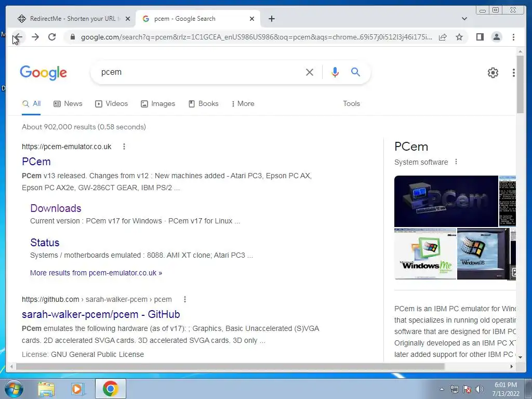The image size is (532, 399).
Task: Clear the search box with X icon
Action: tap(310, 72)
